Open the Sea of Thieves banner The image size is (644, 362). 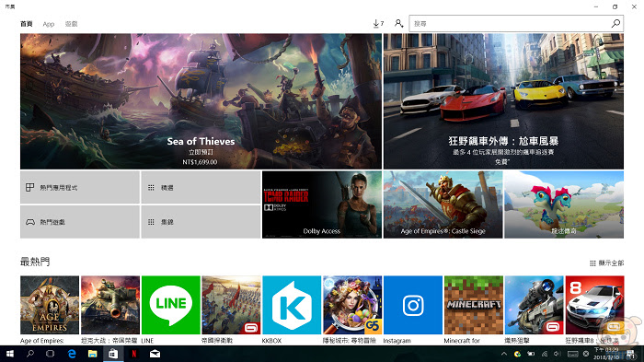click(x=201, y=101)
